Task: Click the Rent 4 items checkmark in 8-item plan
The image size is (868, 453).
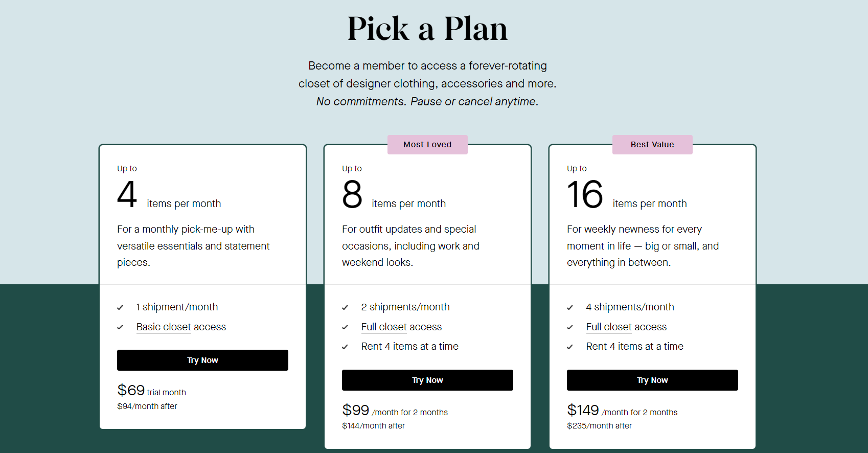Action: click(x=345, y=347)
